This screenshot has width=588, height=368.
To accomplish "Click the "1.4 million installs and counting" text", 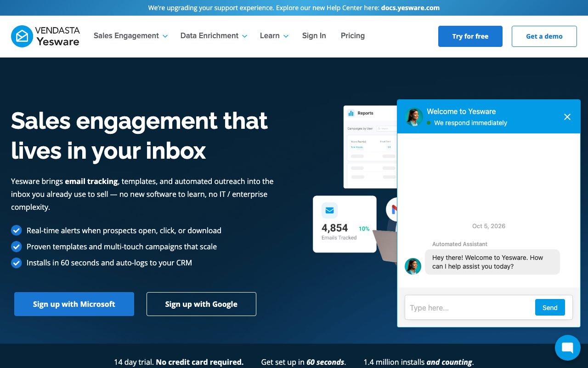I will pyautogui.click(x=418, y=362).
